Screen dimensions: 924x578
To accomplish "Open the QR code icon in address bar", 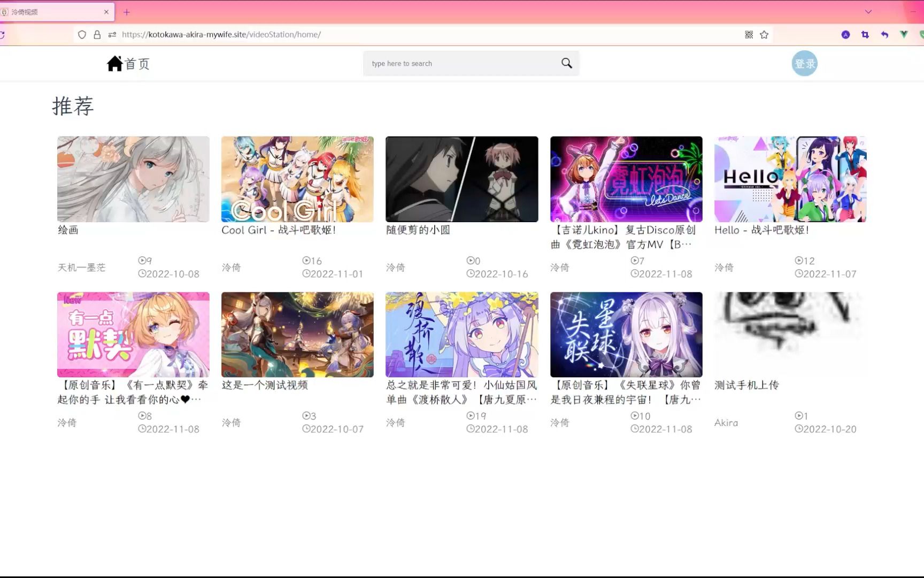I will [749, 35].
